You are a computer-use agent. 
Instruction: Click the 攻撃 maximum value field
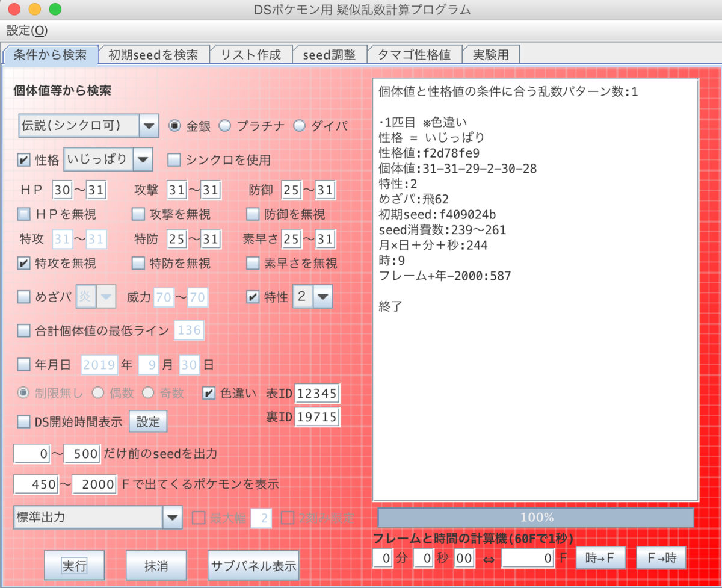coord(211,191)
